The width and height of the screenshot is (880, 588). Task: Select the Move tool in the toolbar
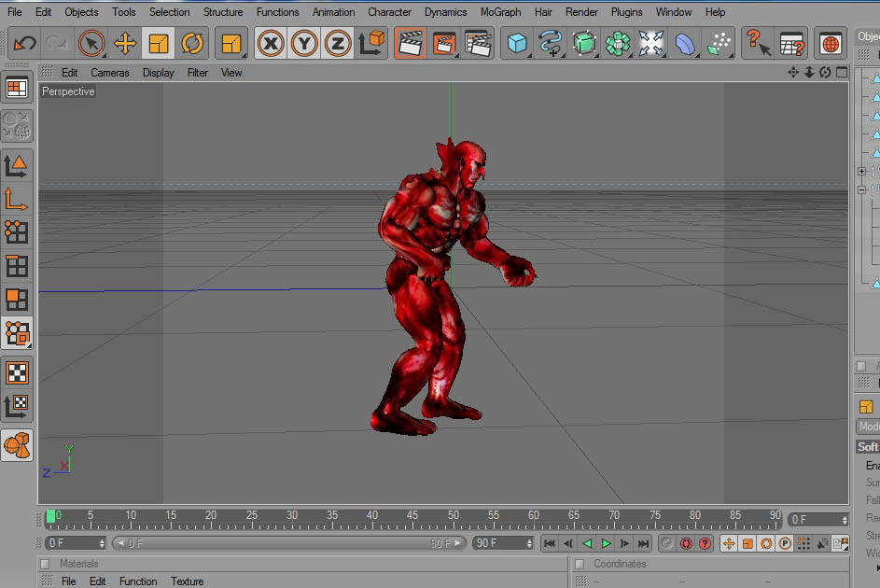[x=125, y=43]
